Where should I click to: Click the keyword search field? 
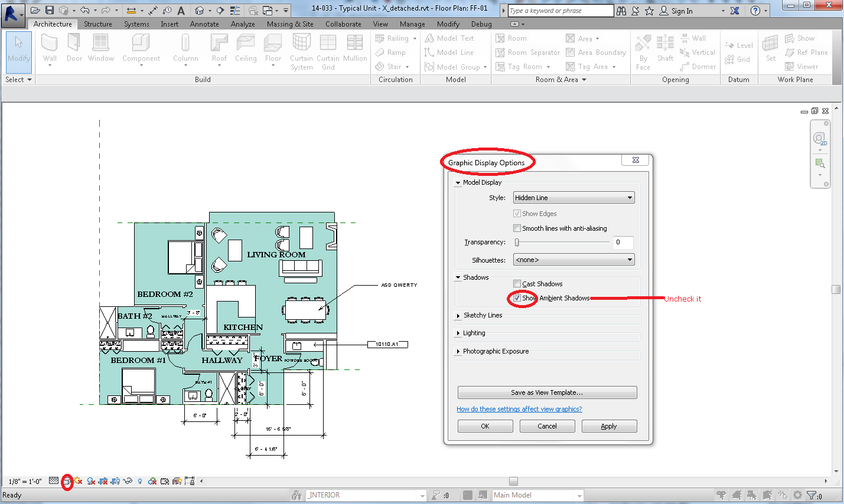coord(560,11)
